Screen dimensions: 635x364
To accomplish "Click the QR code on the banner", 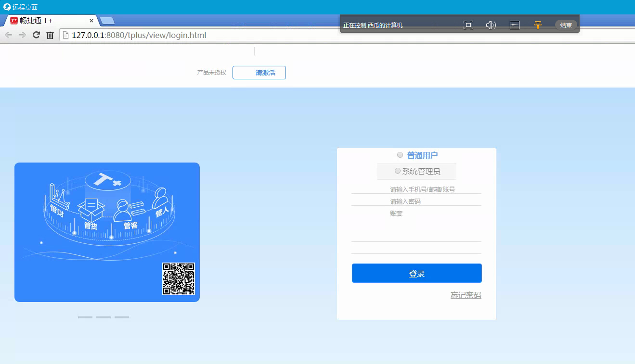I will click(x=179, y=278).
